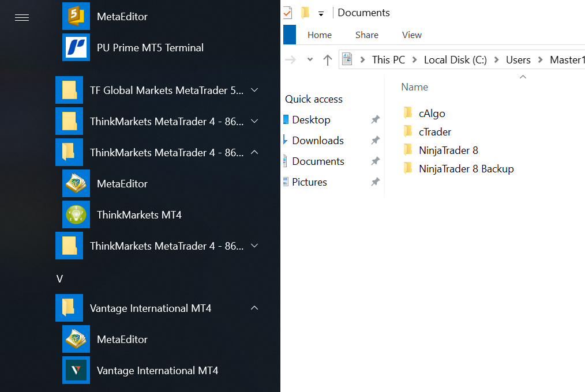Viewport: 585px width, 392px height.
Task: Go to Desktop in Quick access
Action: 311,119
